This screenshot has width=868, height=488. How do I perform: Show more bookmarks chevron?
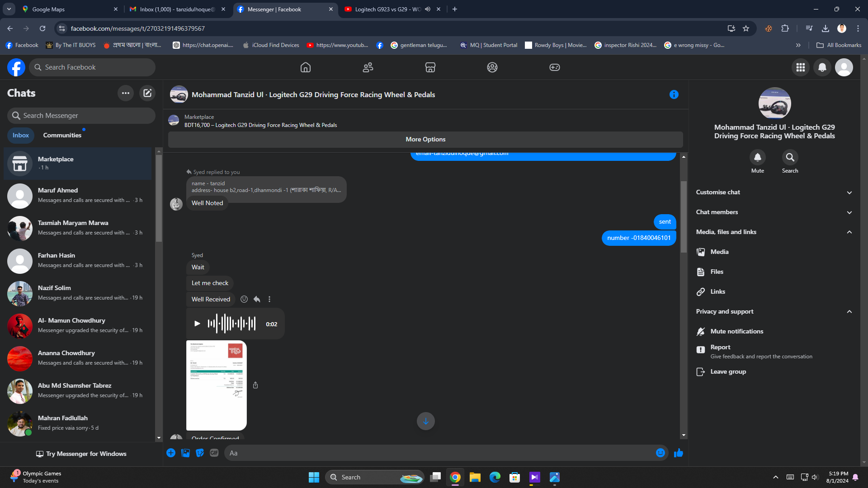pos(798,45)
